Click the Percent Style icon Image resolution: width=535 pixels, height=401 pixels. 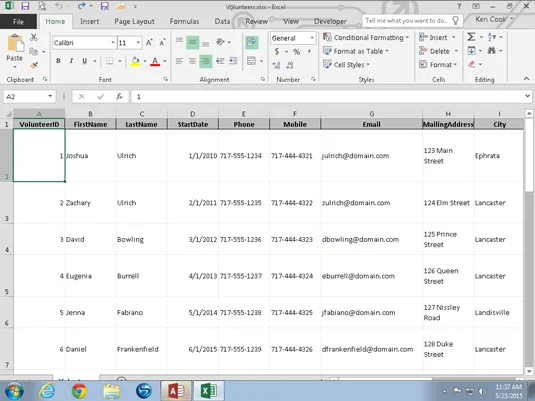point(297,52)
